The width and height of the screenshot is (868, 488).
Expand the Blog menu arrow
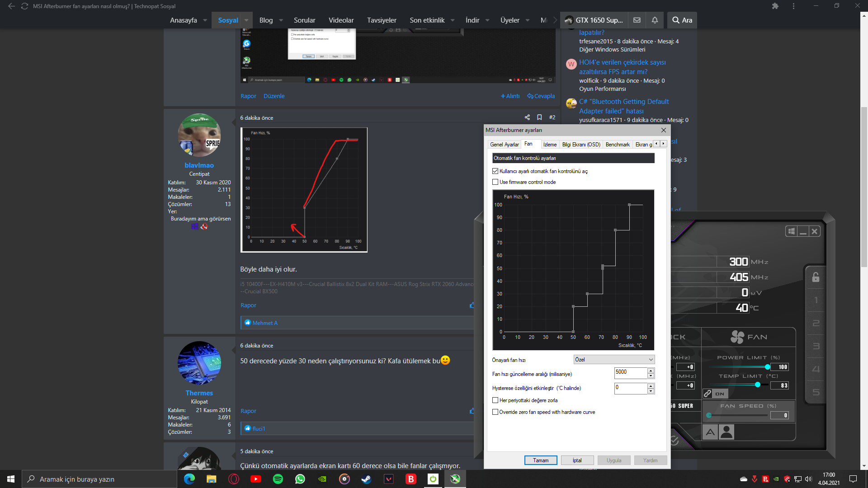(281, 20)
